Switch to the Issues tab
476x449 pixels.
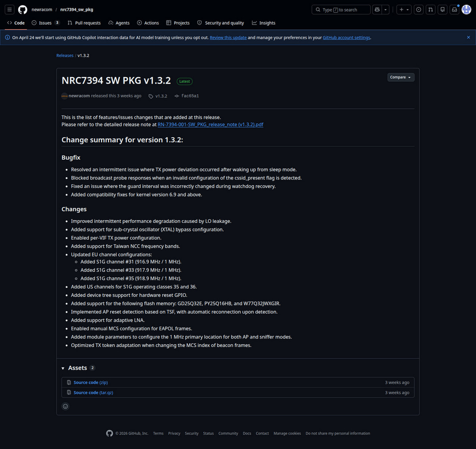[x=45, y=23]
